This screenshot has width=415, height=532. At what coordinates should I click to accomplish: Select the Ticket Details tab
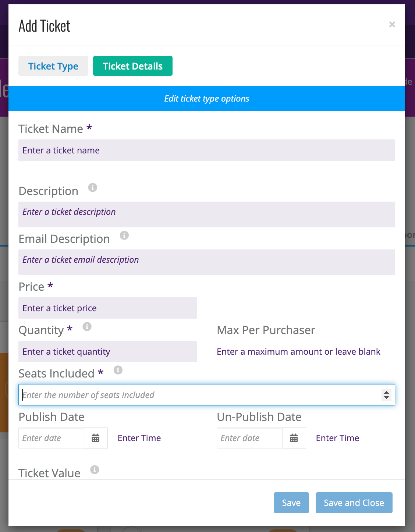(133, 66)
